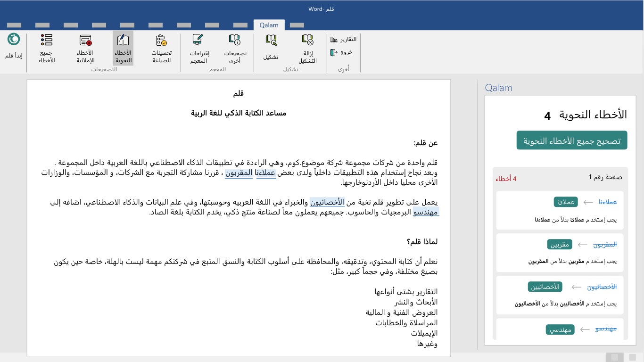Open Phrasing Improvements (تحسينات الصياغة)
This screenshot has height=362, width=644.
tap(161, 48)
